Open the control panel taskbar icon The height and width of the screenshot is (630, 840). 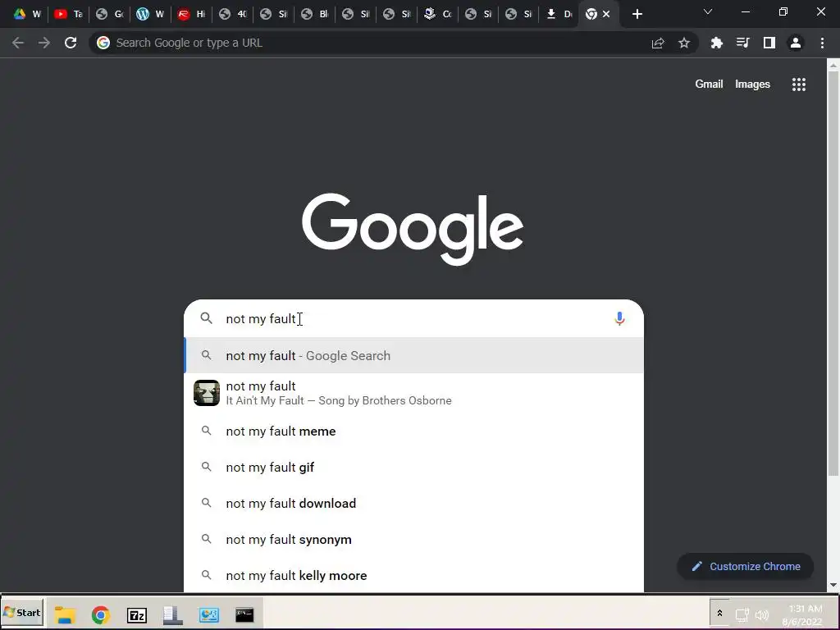[x=208, y=614]
